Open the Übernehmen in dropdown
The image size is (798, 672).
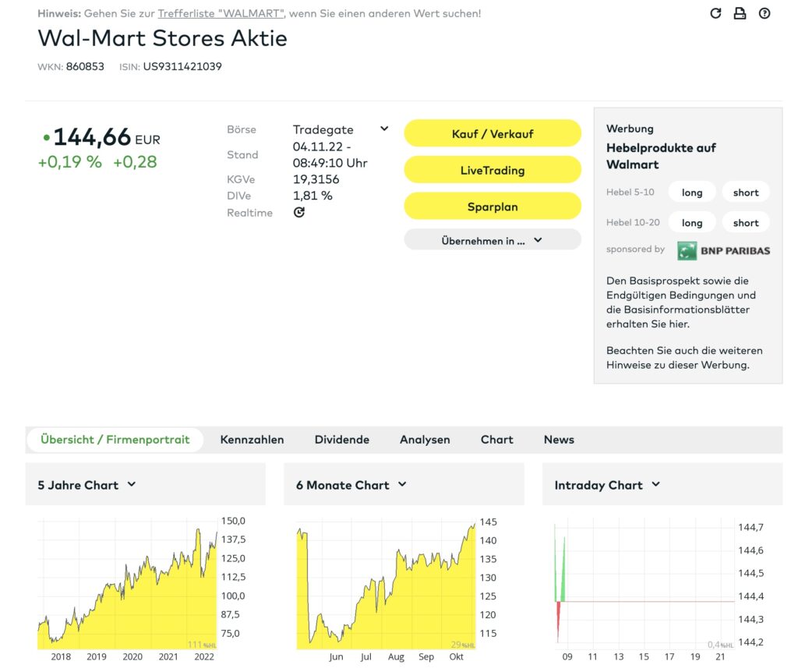492,240
